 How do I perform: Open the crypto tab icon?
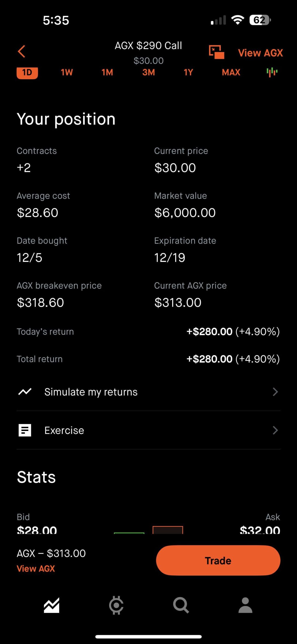click(116, 605)
